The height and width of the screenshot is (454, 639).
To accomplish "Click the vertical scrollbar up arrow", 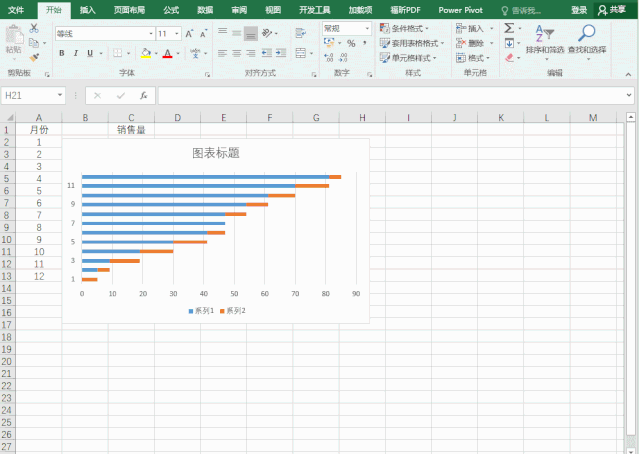I will [630, 117].
